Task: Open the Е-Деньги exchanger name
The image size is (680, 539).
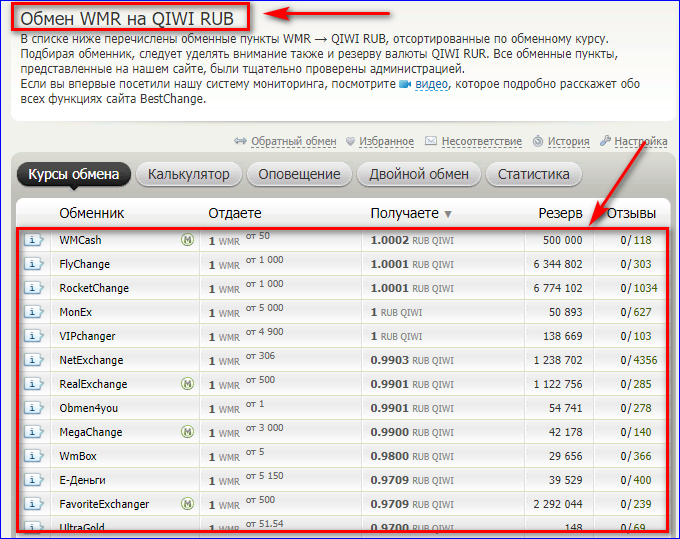Action: pos(82,480)
